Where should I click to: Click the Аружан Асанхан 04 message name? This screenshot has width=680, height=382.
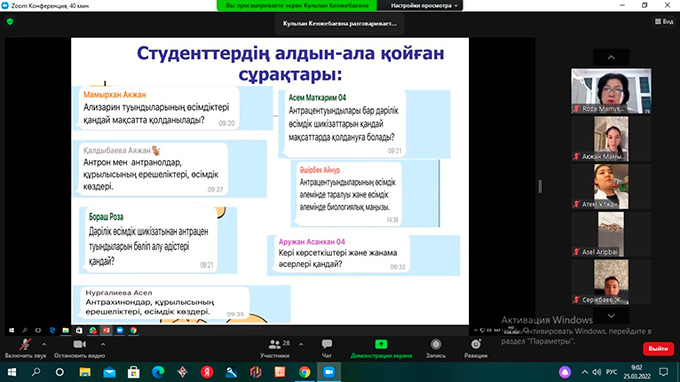312,242
